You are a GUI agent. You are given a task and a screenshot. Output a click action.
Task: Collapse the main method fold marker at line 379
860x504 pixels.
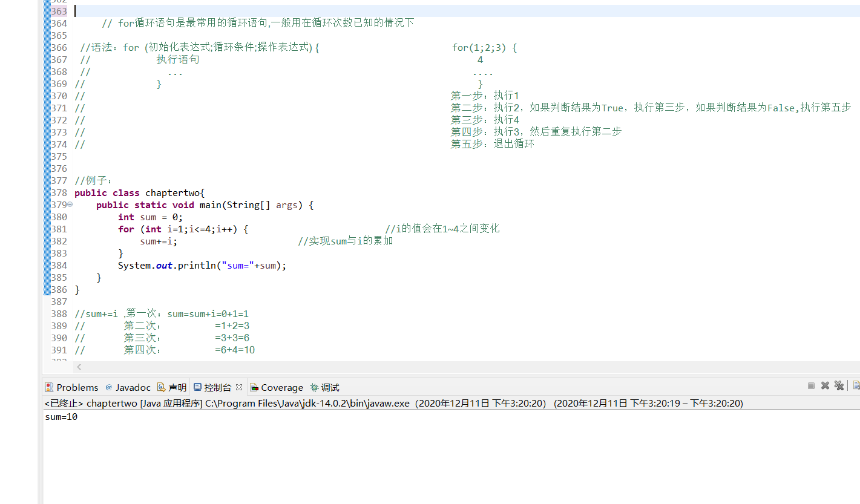click(x=70, y=205)
